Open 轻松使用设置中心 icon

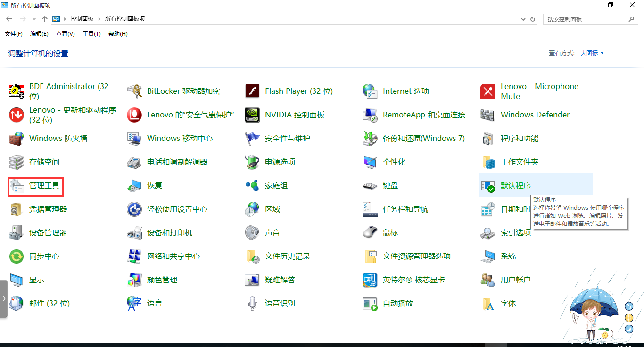point(134,209)
